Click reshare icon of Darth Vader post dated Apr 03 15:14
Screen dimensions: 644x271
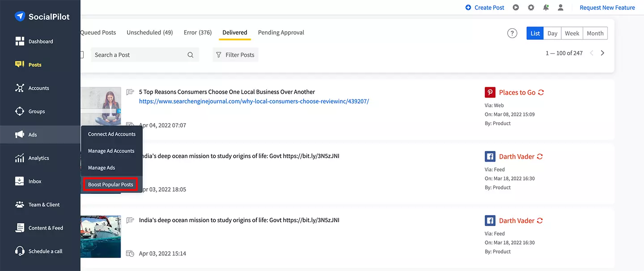[x=540, y=220]
